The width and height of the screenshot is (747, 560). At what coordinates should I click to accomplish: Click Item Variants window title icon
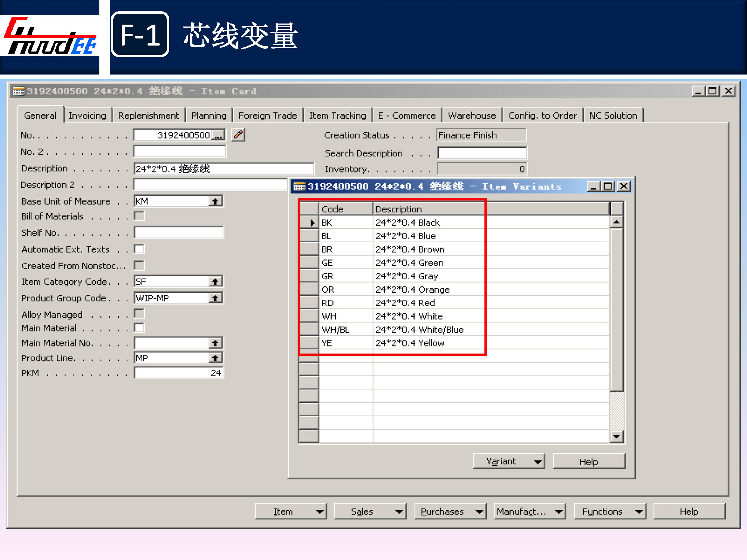tap(299, 186)
